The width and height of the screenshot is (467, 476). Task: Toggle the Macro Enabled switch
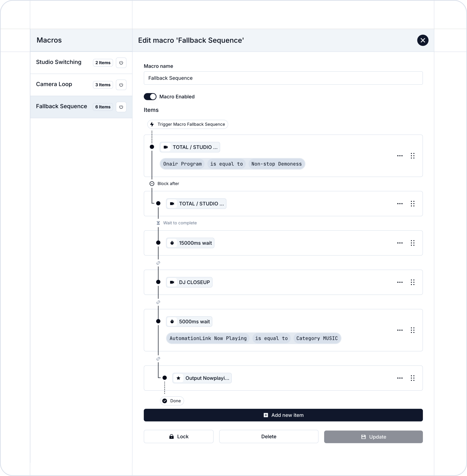tap(150, 97)
